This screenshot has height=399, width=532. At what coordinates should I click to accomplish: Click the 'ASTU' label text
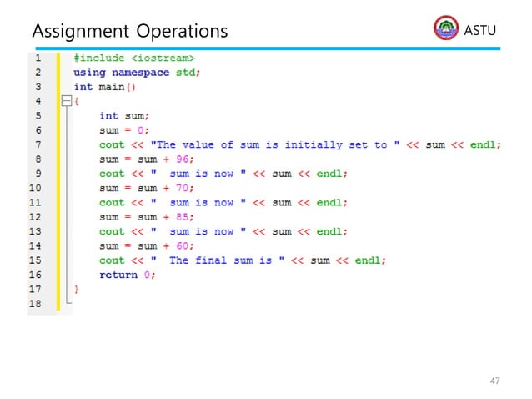pos(480,30)
